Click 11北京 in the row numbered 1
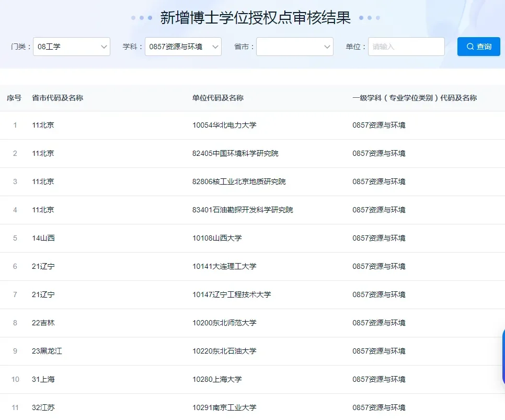 point(43,125)
